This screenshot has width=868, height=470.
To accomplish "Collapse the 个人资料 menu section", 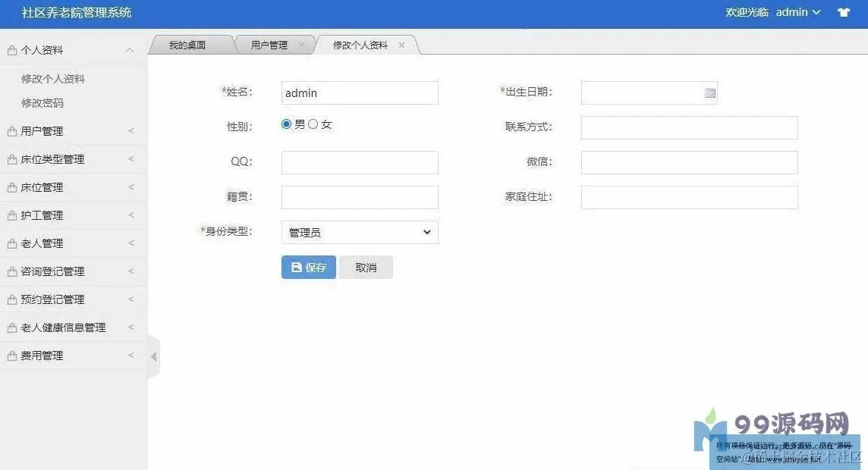I will (130, 50).
